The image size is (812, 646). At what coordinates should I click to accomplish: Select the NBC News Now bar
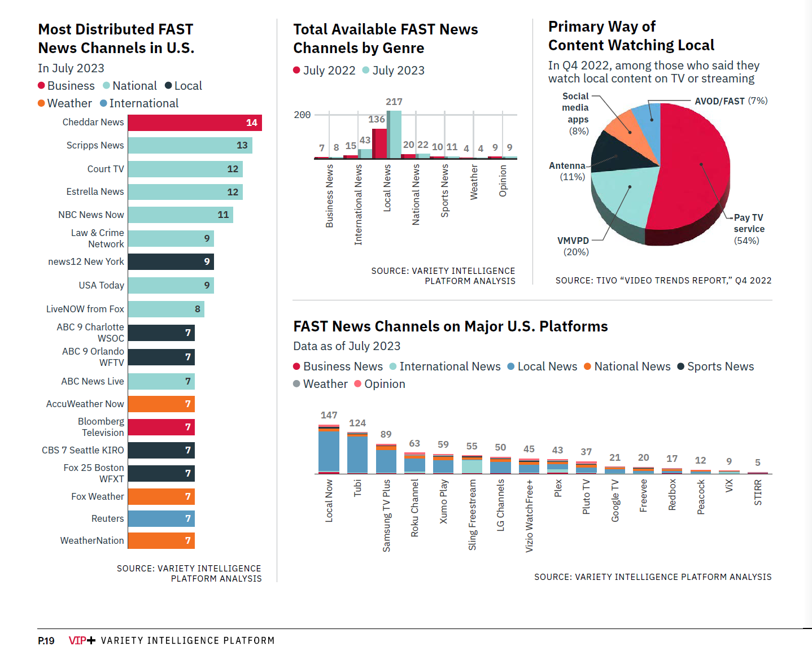181,215
